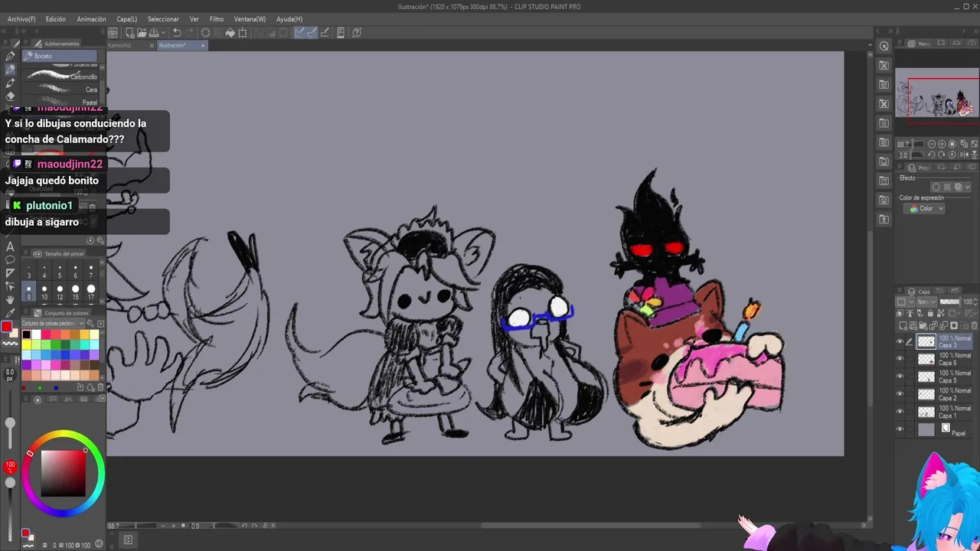The image size is (980, 551).
Task: Select the Eyedropper tool in toolbox
Action: 10,313
